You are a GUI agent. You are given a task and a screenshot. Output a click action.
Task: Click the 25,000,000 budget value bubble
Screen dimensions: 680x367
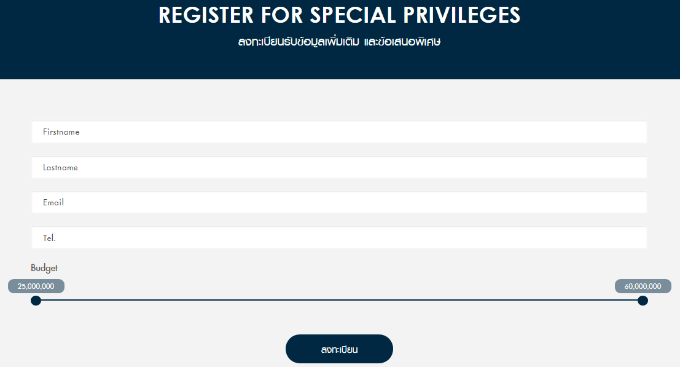click(x=36, y=286)
